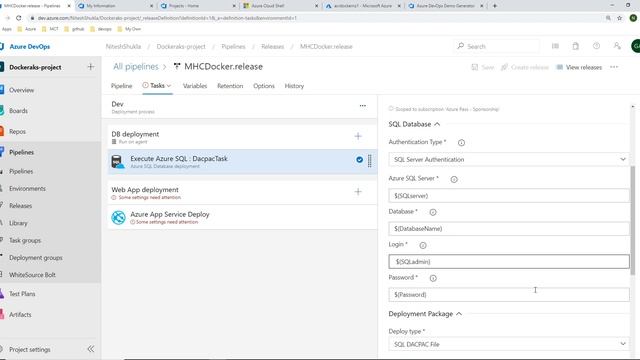Open Dockeraks-project breadcrumb link

point(181,47)
